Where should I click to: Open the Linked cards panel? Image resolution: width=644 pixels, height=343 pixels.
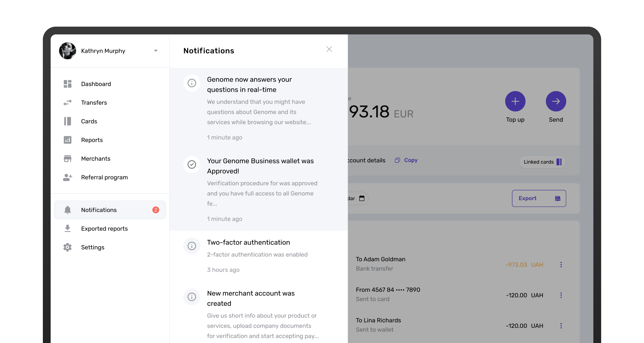click(542, 162)
